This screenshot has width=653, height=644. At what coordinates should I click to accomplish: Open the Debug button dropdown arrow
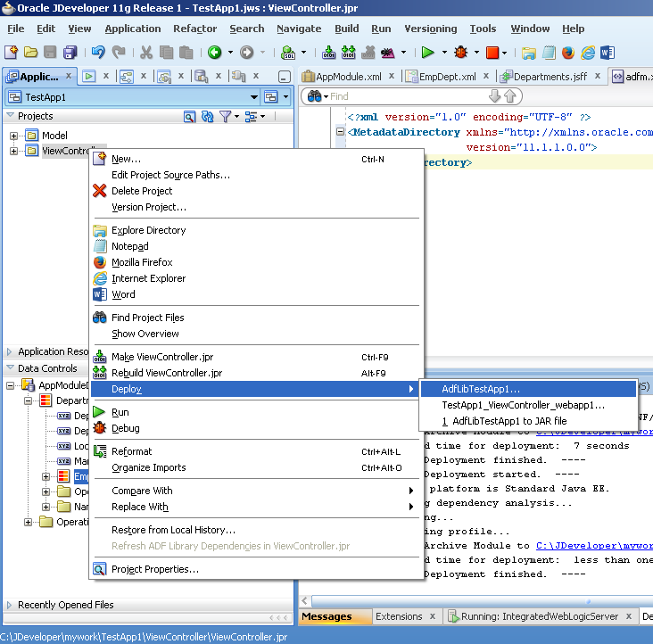pyautogui.click(x=477, y=53)
